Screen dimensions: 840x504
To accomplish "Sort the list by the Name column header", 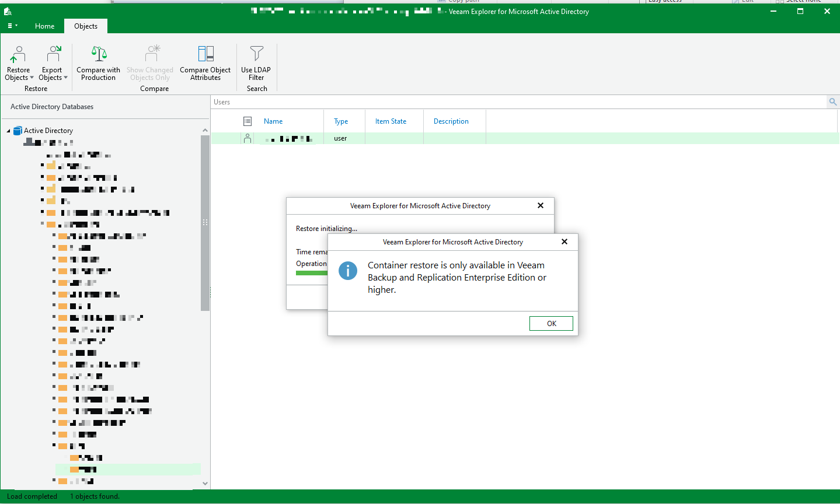I will pos(273,121).
